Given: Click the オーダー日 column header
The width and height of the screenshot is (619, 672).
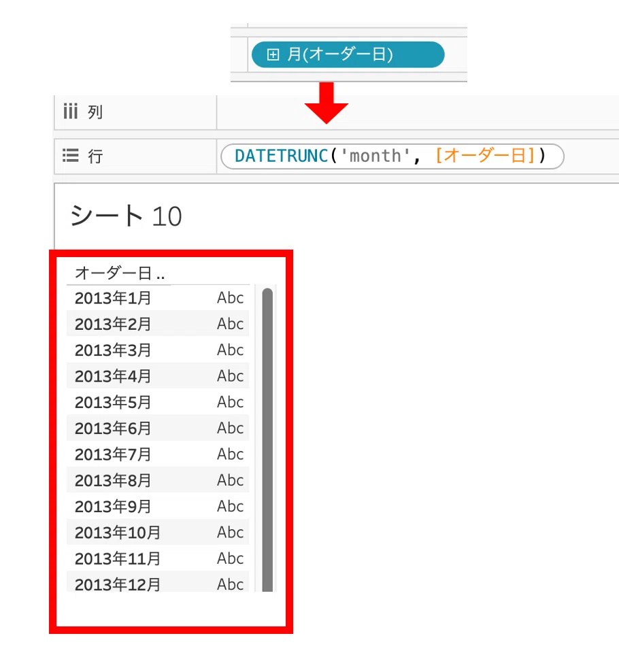Looking at the screenshot, I should [x=120, y=273].
